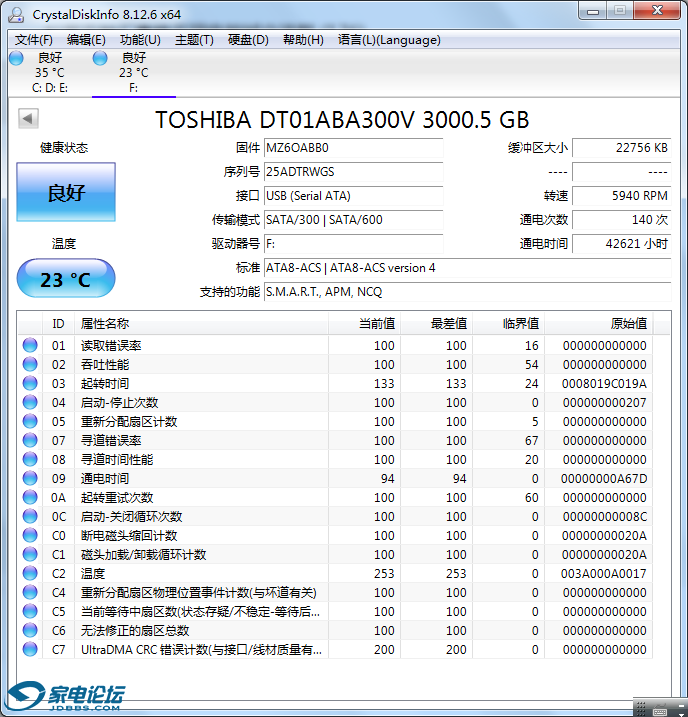Click the firmware field MZ6OABB0
This screenshot has height=717, width=688.
coord(353,148)
